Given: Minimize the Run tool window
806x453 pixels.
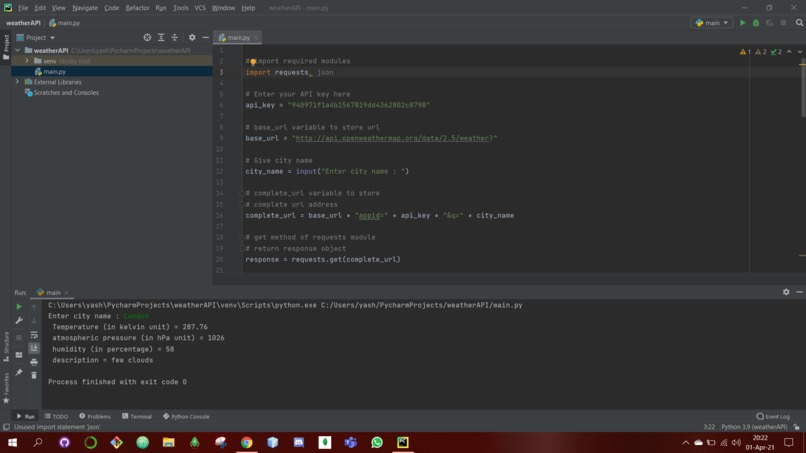Looking at the screenshot, I should coord(799,292).
